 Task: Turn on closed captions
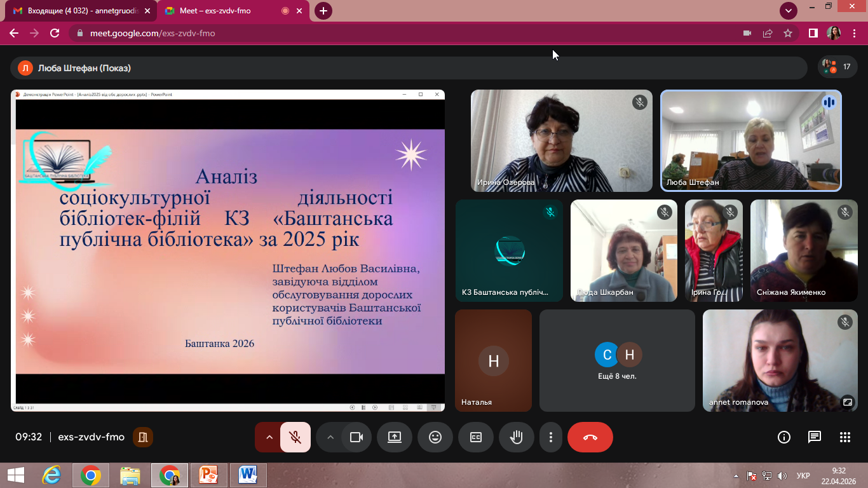tap(476, 437)
